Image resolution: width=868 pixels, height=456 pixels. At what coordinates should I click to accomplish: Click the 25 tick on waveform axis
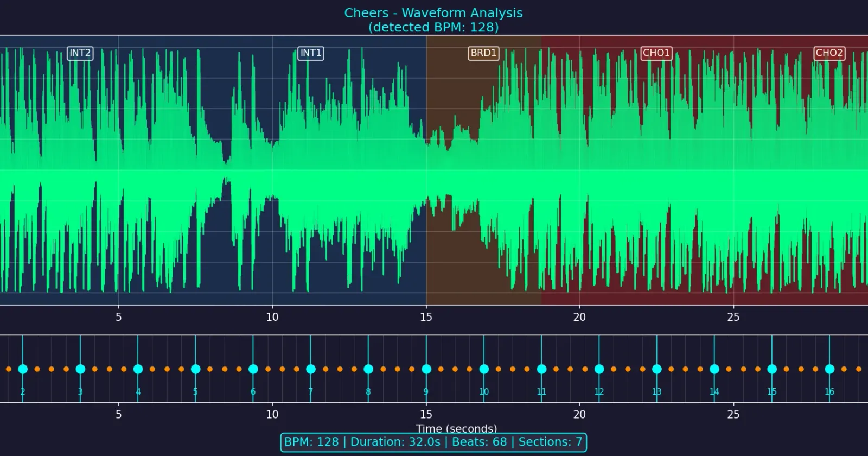click(733, 317)
